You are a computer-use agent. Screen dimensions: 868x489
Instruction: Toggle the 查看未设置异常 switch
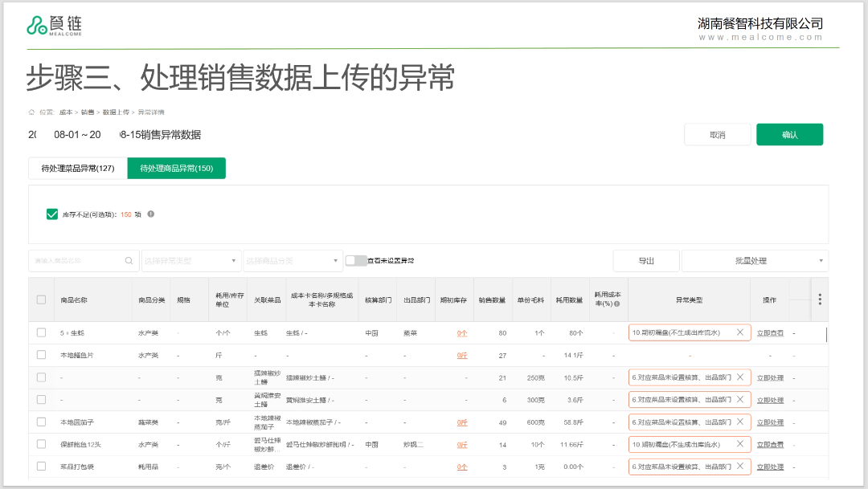[x=355, y=261]
